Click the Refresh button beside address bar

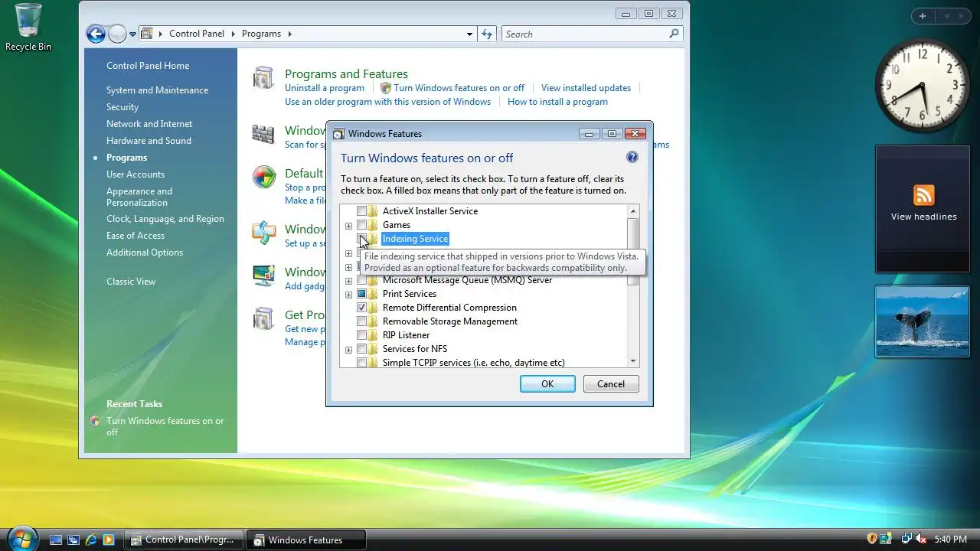tap(487, 34)
